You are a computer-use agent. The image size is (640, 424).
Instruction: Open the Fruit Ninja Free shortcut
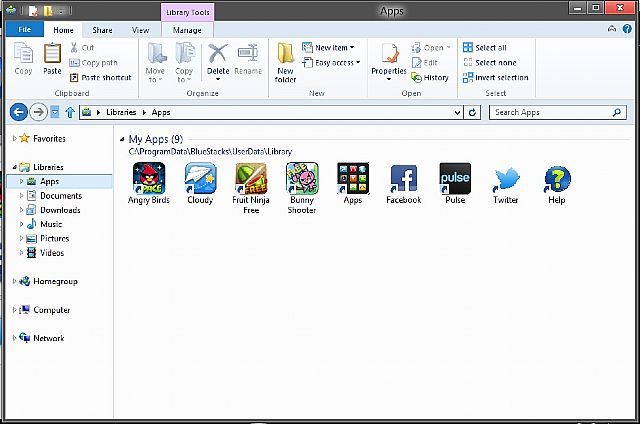point(251,178)
